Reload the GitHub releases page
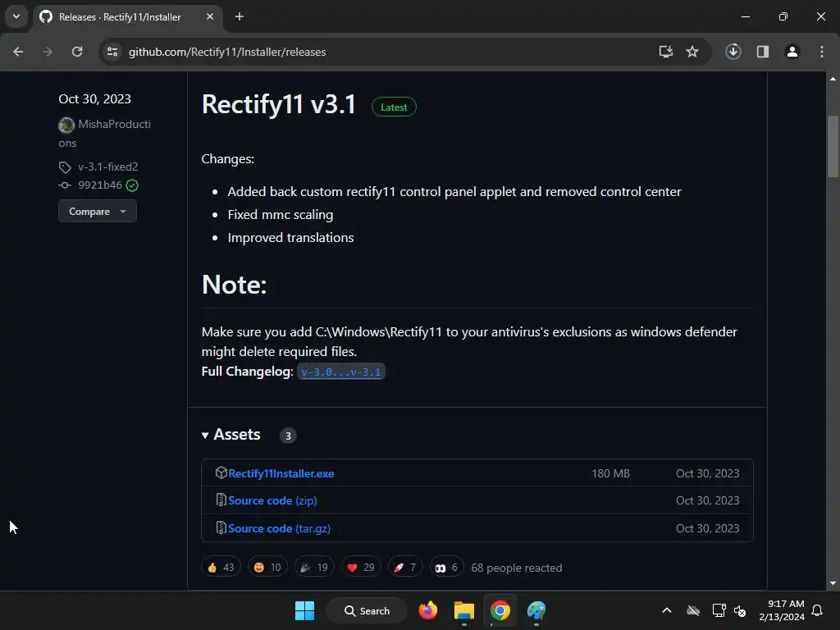This screenshot has height=630, width=840. click(x=77, y=52)
